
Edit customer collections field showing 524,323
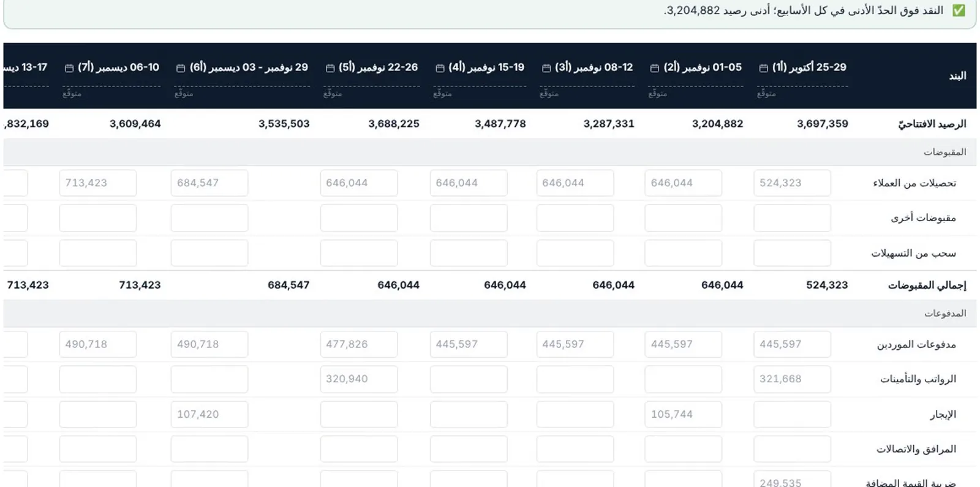792,183
